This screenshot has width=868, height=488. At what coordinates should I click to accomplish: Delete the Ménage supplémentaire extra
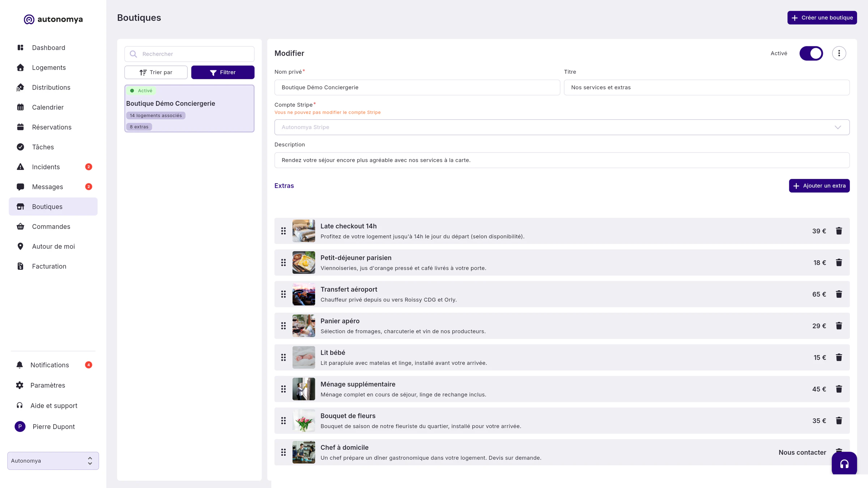tap(839, 389)
